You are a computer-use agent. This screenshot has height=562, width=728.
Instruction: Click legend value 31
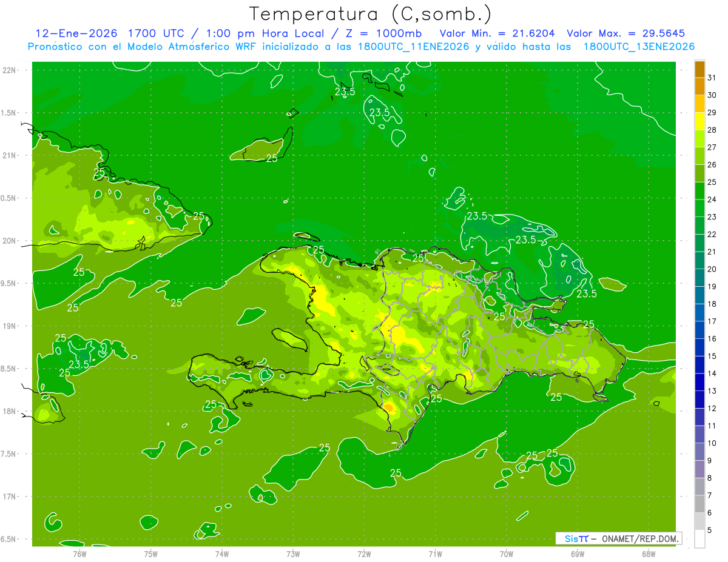coord(713,77)
